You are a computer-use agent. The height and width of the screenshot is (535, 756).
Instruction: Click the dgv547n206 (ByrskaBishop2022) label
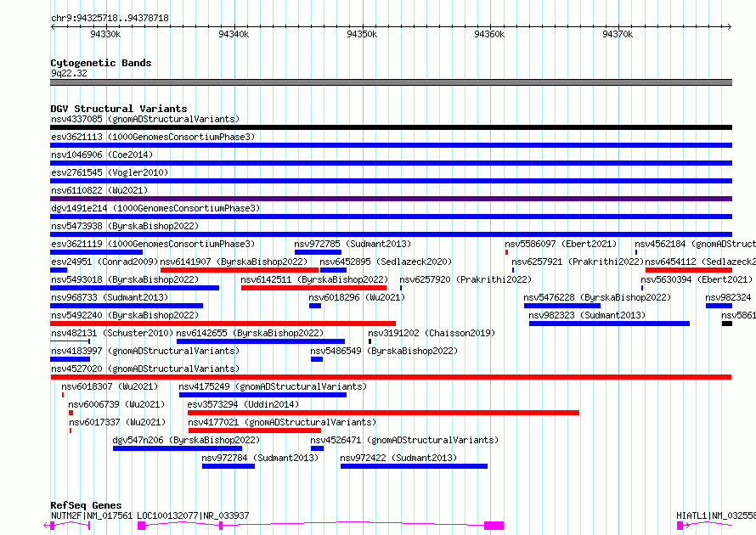pyautogui.click(x=186, y=440)
